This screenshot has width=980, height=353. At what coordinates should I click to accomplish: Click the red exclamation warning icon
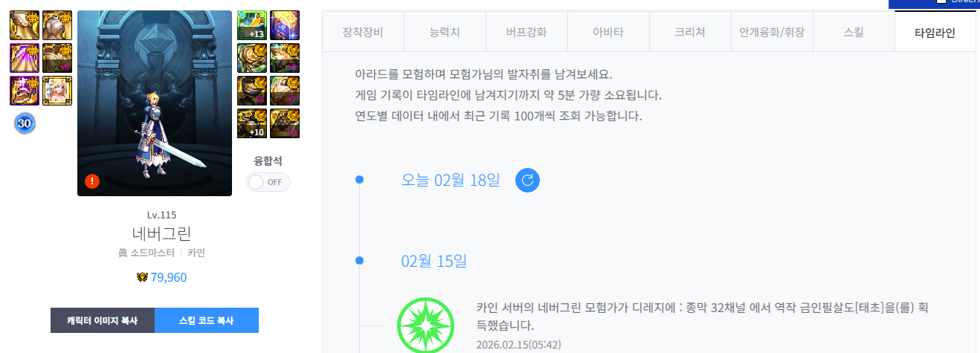point(92,181)
